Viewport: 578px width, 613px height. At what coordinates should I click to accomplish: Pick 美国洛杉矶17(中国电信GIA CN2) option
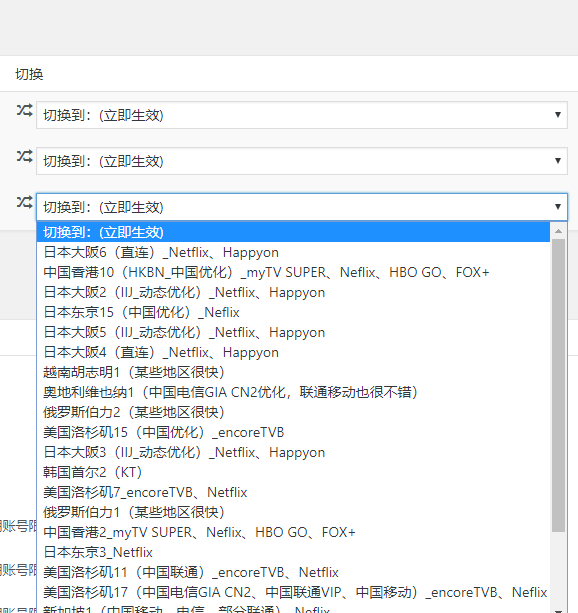[293, 592]
